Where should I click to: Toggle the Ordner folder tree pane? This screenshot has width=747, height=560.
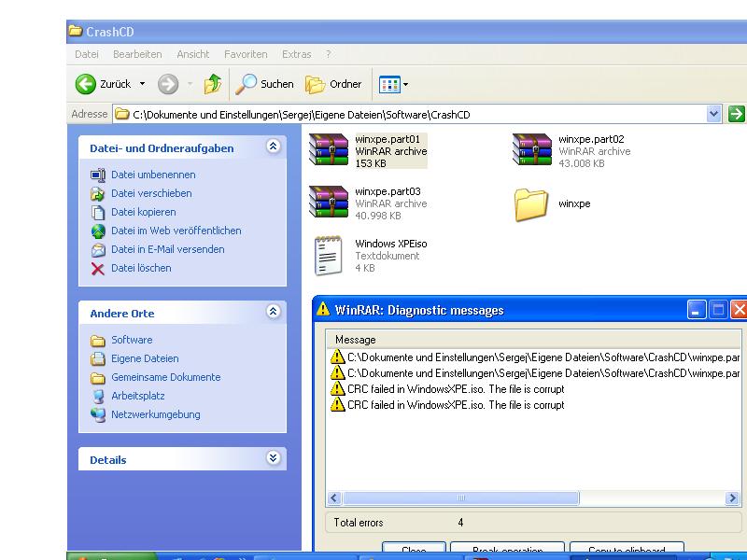click(x=333, y=84)
